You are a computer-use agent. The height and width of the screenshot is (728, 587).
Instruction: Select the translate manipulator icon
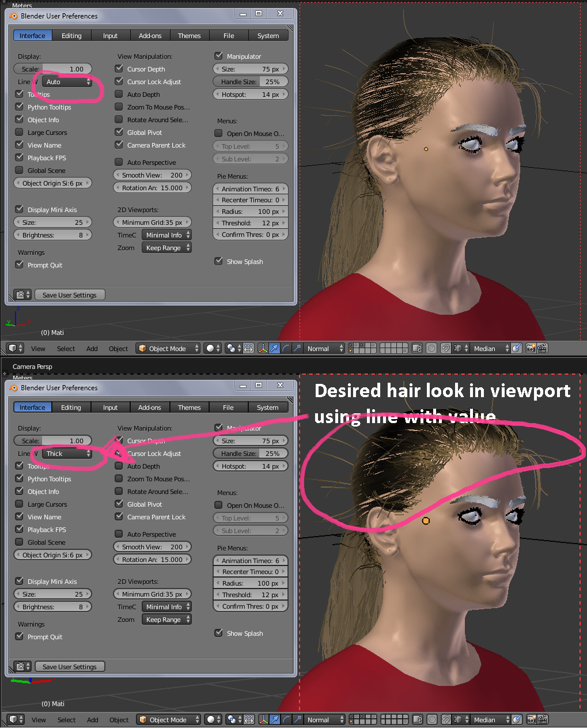click(x=275, y=348)
